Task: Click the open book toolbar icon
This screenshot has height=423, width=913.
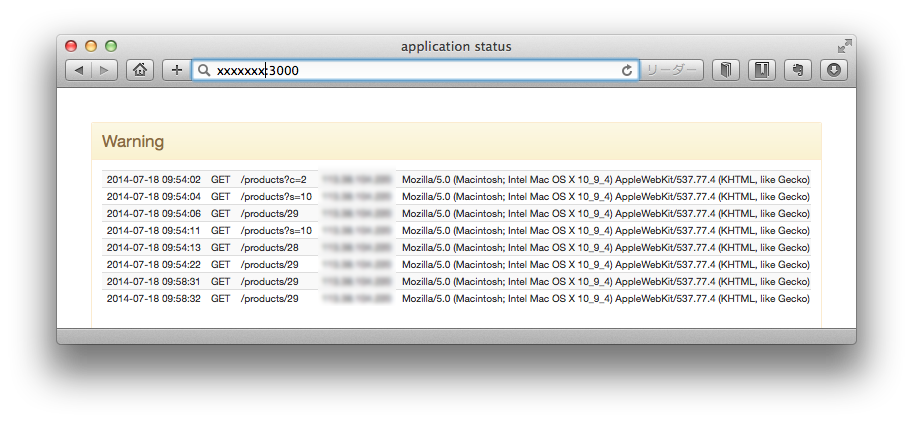Action: coord(726,70)
